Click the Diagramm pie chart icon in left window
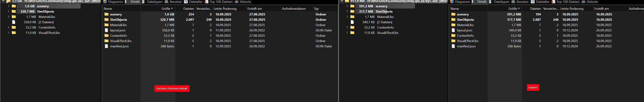The height and width of the screenshot is (102, 644). (105, 2)
